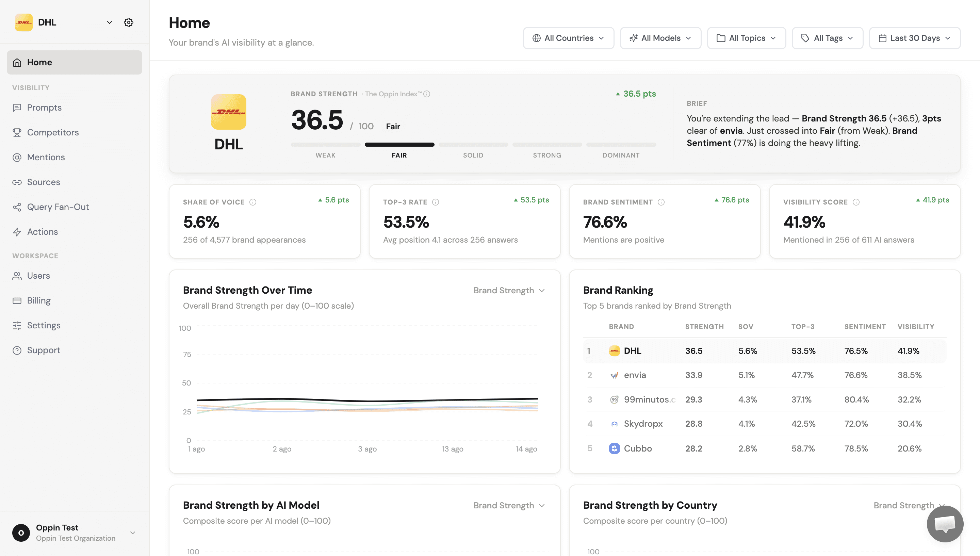Open the All Countries filter dropdown
This screenshot has height=556, width=980.
pyautogui.click(x=569, y=38)
